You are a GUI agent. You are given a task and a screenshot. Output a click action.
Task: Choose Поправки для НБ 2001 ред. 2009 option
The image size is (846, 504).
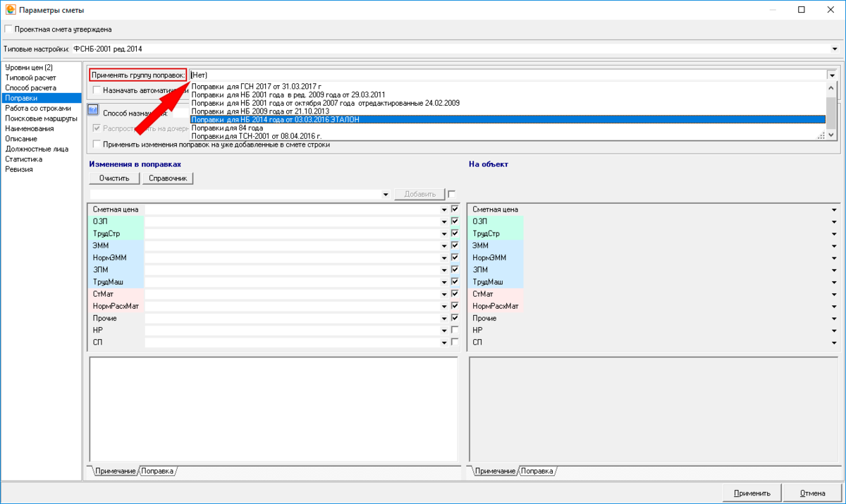(x=508, y=94)
